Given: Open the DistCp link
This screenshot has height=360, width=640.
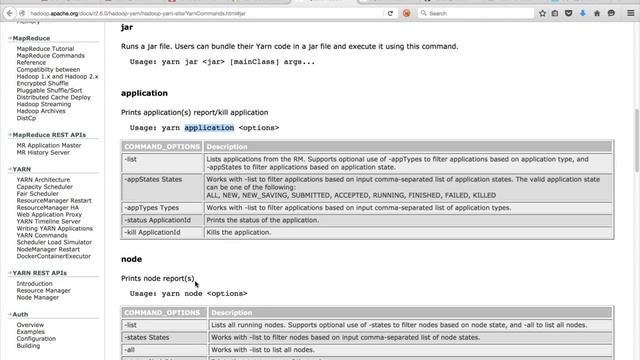Looking at the screenshot, I should coord(26,118).
